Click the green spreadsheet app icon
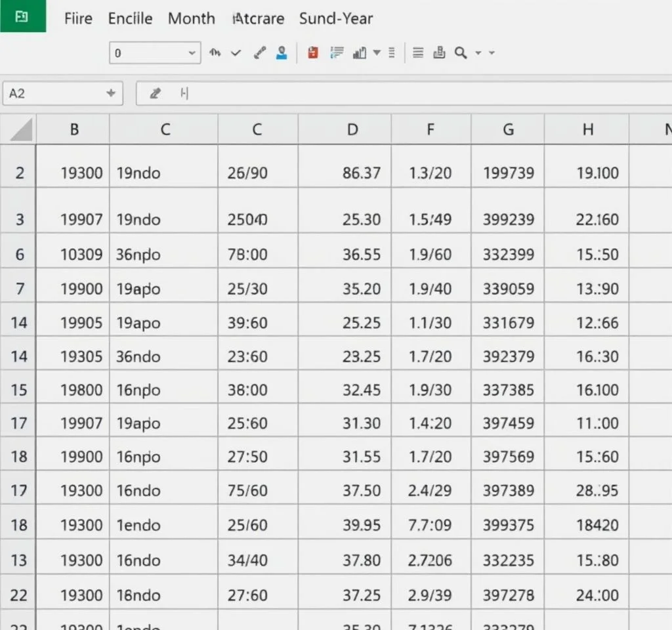Image resolution: width=672 pixels, height=630 pixels. tap(22, 16)
